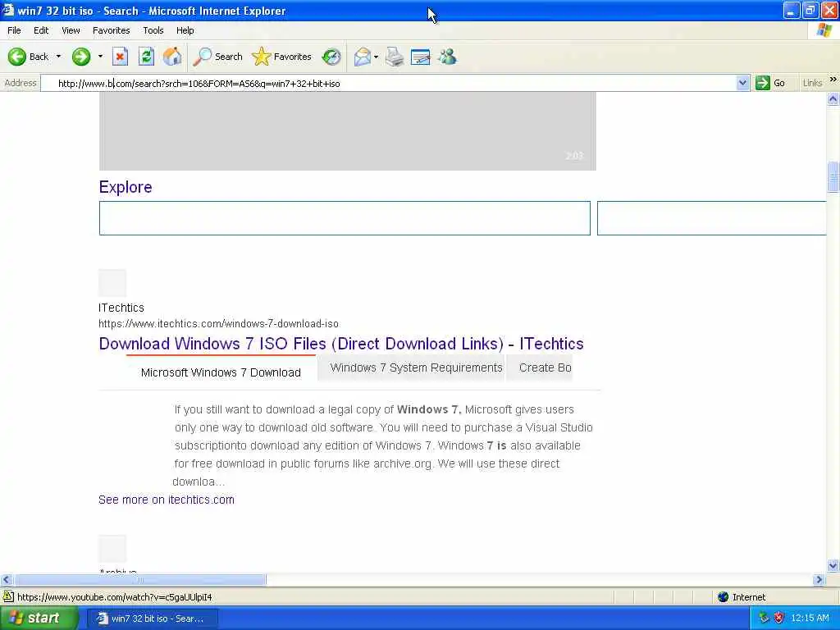Go back using the Back arrow
The width and height of the screenshot is (840, 630).
pyautogui.click(x=28, y=57)
